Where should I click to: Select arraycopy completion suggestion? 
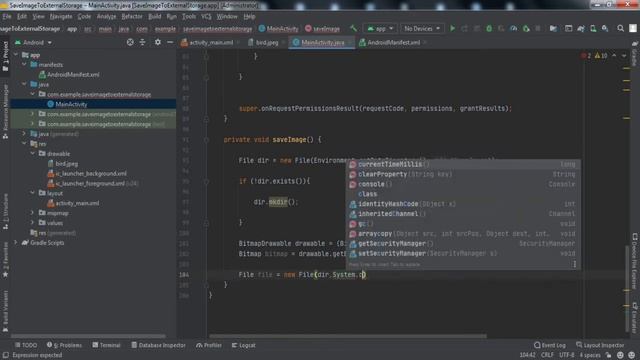pyautogui.click(x=463, y=233)
